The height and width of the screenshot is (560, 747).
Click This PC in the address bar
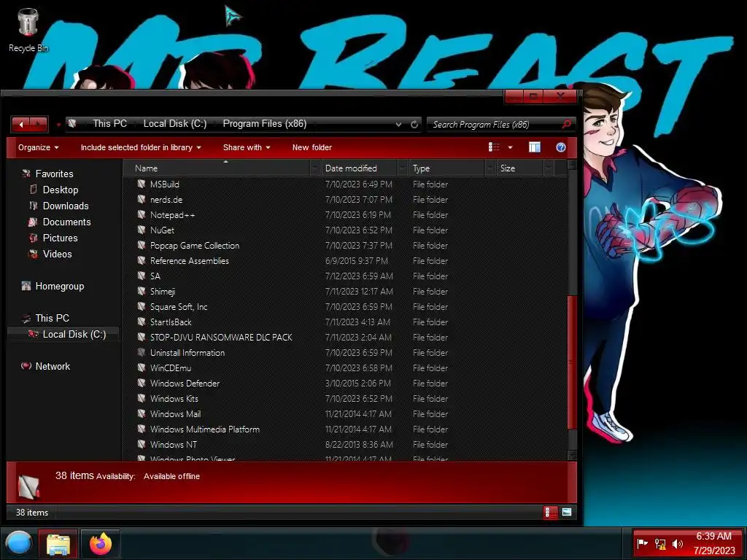(x=109, y=124)
